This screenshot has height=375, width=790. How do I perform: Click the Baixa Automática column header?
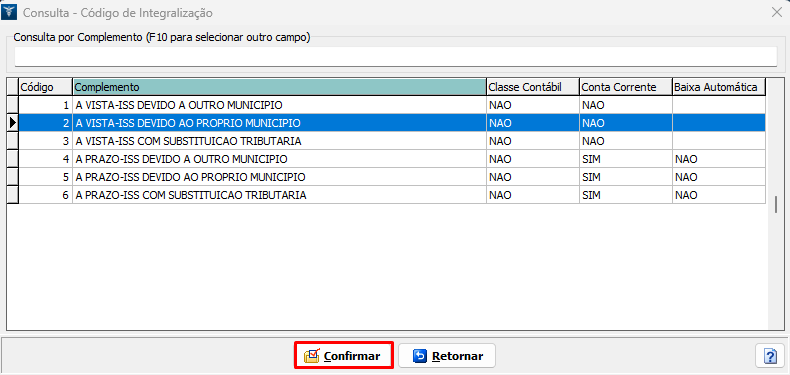point(719,87)
